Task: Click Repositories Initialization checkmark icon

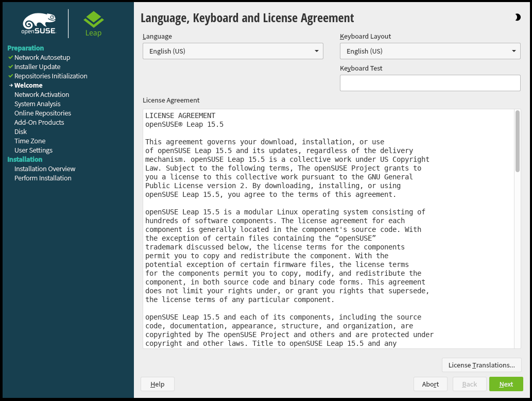Action: pyautogui.click(x=10, y=76)
